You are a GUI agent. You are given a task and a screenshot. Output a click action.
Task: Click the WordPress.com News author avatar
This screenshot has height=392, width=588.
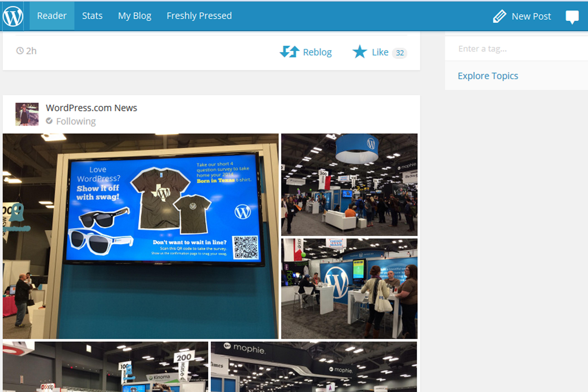(27, 114)
